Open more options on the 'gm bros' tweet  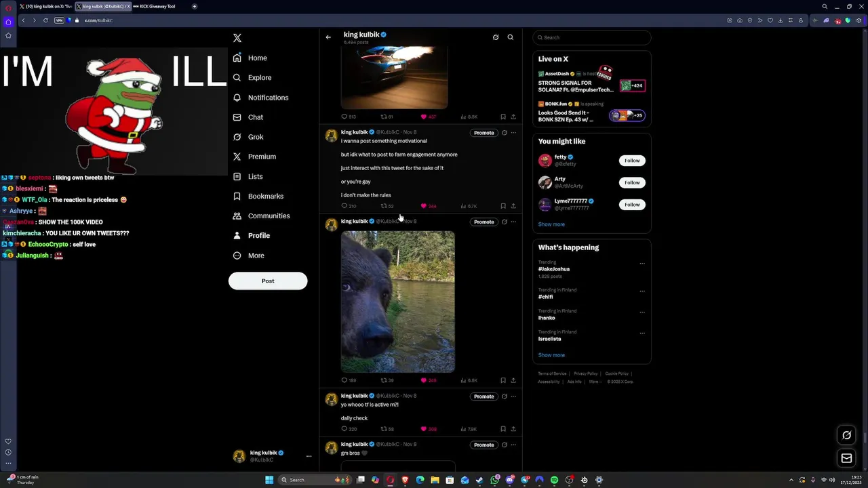[x=513, y=445]
